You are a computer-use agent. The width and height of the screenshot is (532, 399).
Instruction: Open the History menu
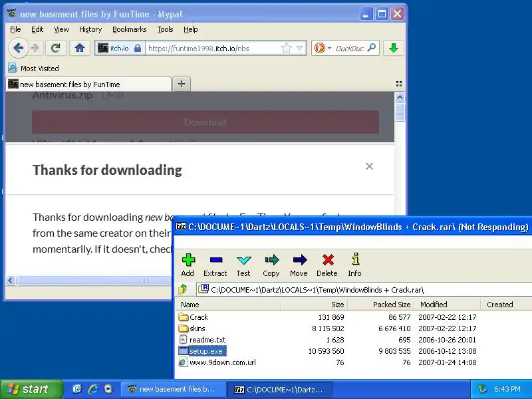point(90,29)
